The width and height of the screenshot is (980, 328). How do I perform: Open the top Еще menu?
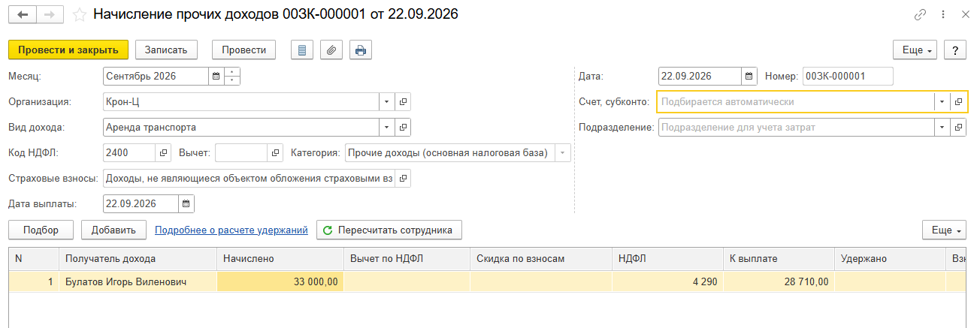tap(915, 50)
